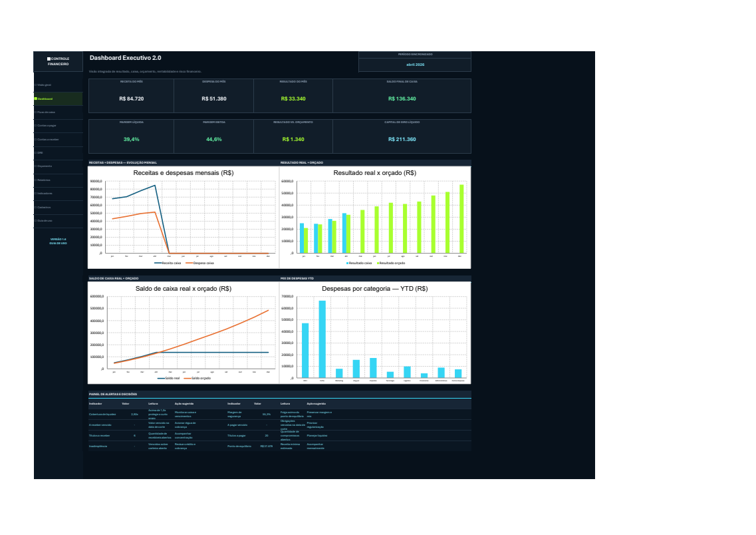The image size is (756, 535).
Task: Click the Receita caixa legend entry
Action: (x=168, y=263)
